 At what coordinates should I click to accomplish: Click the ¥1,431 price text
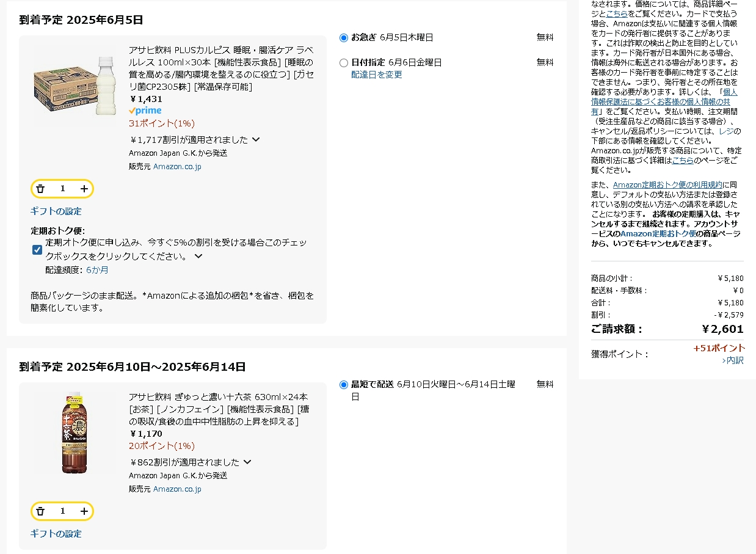(146, 99)
